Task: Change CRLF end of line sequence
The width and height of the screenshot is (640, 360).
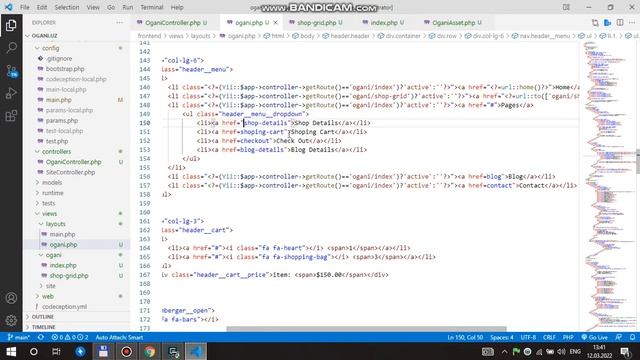Action: pos(549,338)
